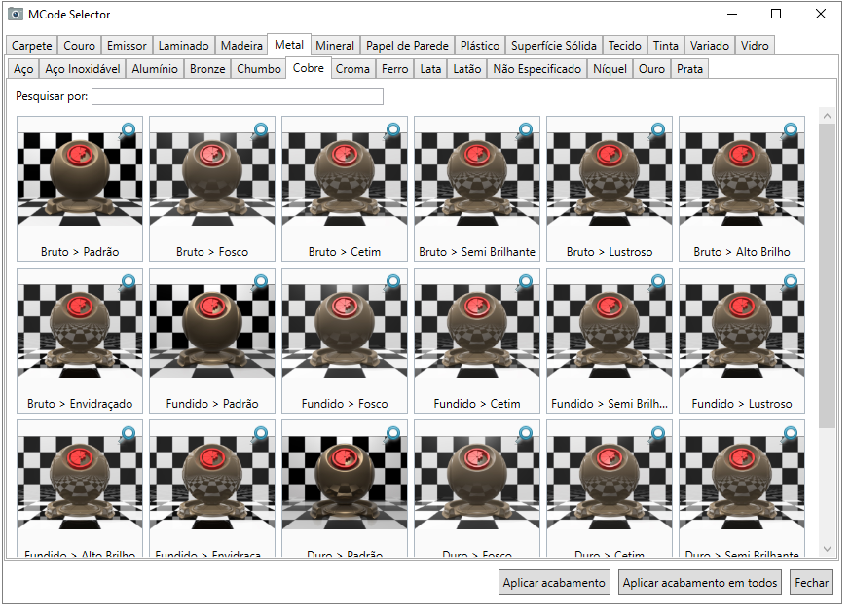The height and width of the screenshot is (616, 850).
Task: Select the Latão sub-tab
Action: coord(466,69)
